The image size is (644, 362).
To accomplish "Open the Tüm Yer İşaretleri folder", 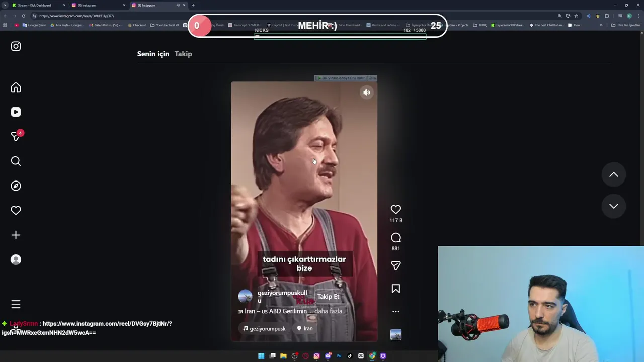I will pyautogui.click(x=625, y=25).
